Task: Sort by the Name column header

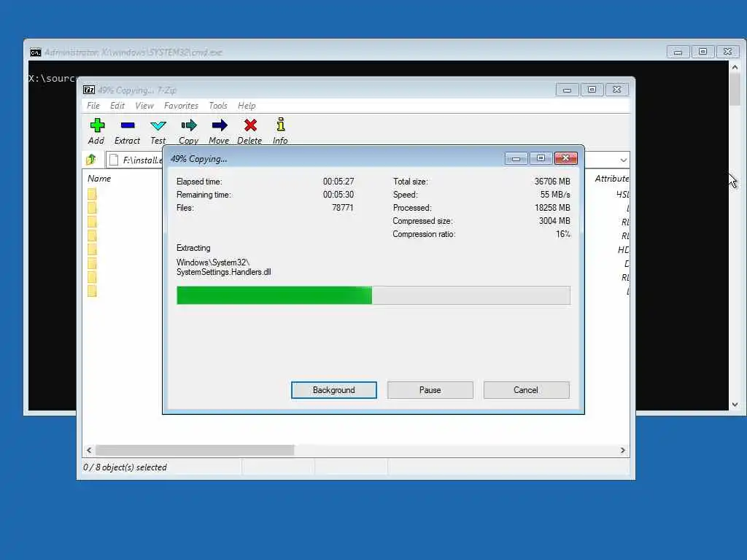Action: coord(99,179)
